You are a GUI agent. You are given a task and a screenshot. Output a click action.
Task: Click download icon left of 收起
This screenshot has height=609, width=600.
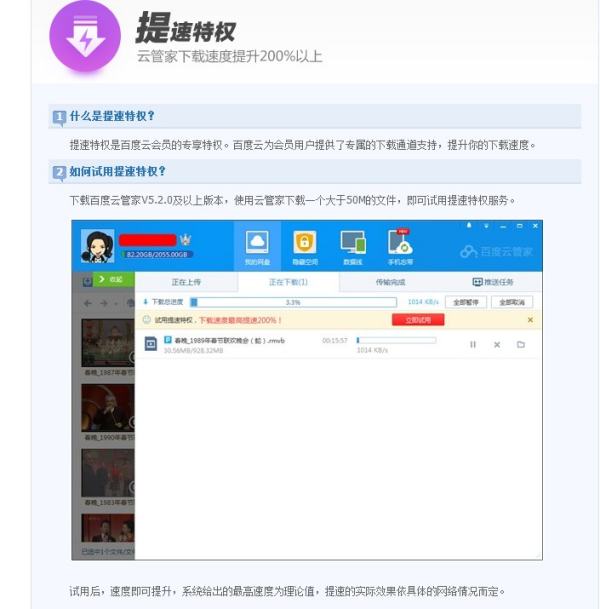pyautogui.click(x=87, y=282)
